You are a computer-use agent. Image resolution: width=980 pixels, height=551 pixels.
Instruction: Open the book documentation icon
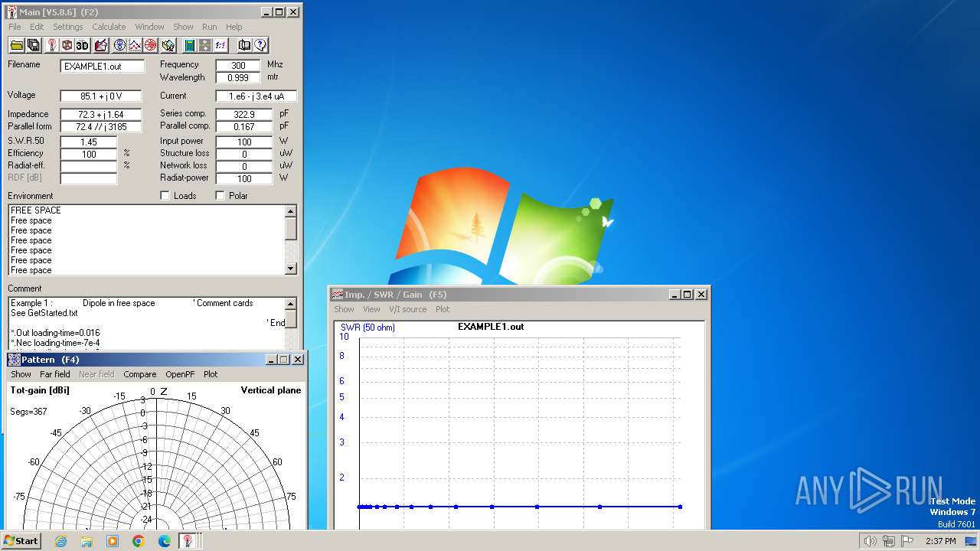pos(244,45)
